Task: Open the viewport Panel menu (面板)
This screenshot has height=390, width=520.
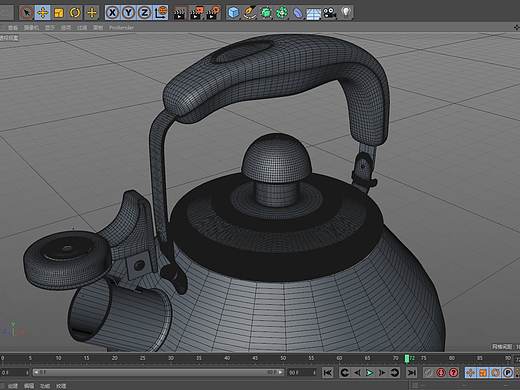Action: (98, 28)
